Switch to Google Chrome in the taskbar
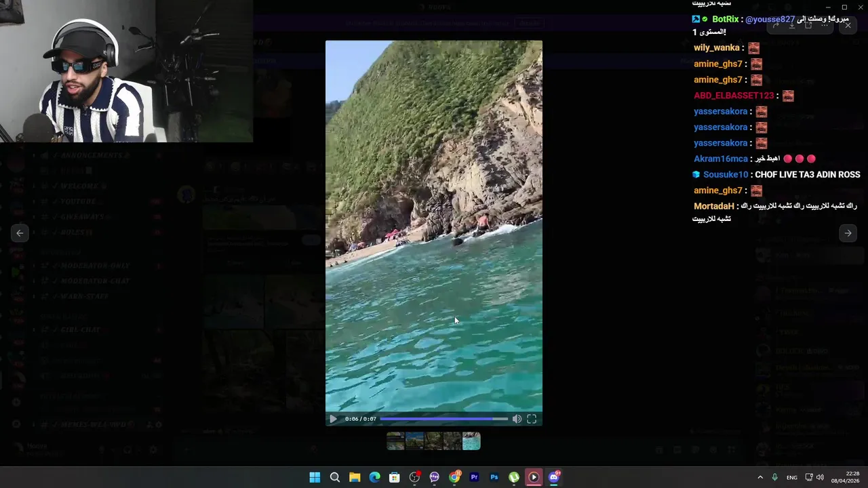 [x=454, y=477]
